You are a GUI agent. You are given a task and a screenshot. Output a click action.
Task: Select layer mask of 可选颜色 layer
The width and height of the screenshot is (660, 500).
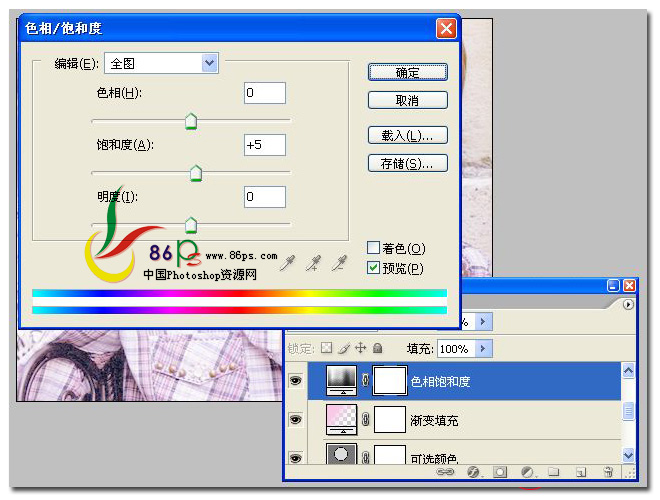[390, 455]
